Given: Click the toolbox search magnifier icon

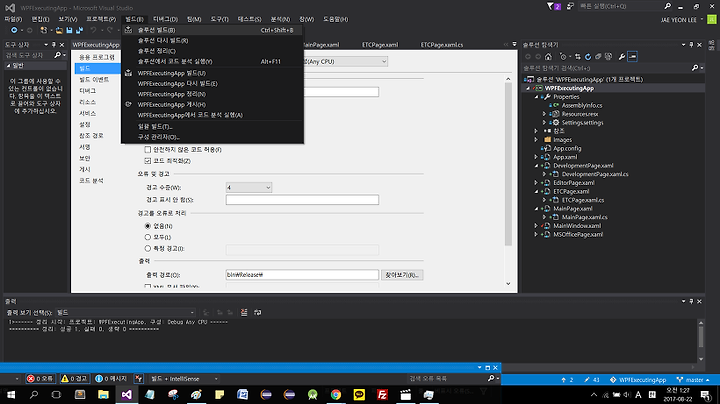Looking at the screenshot, I should pos(57,55).
